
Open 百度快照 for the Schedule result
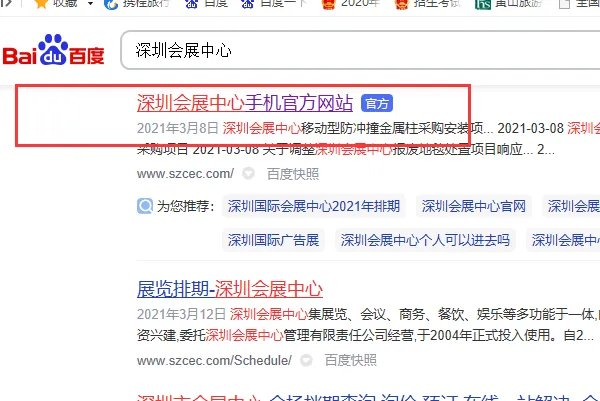351,360
